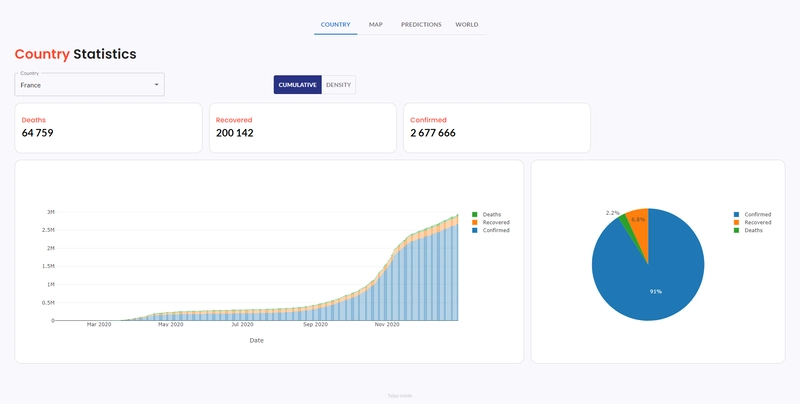Toggle Confirmed slice in pie chart legend
The image size is (800, 404).
click(x=753, y=215)
